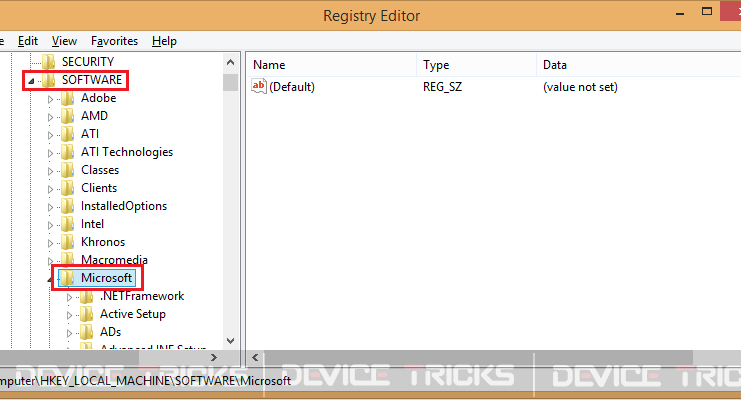741x400 pixels.
Task: Select the Macromedia key label
Action: [114, 260]
